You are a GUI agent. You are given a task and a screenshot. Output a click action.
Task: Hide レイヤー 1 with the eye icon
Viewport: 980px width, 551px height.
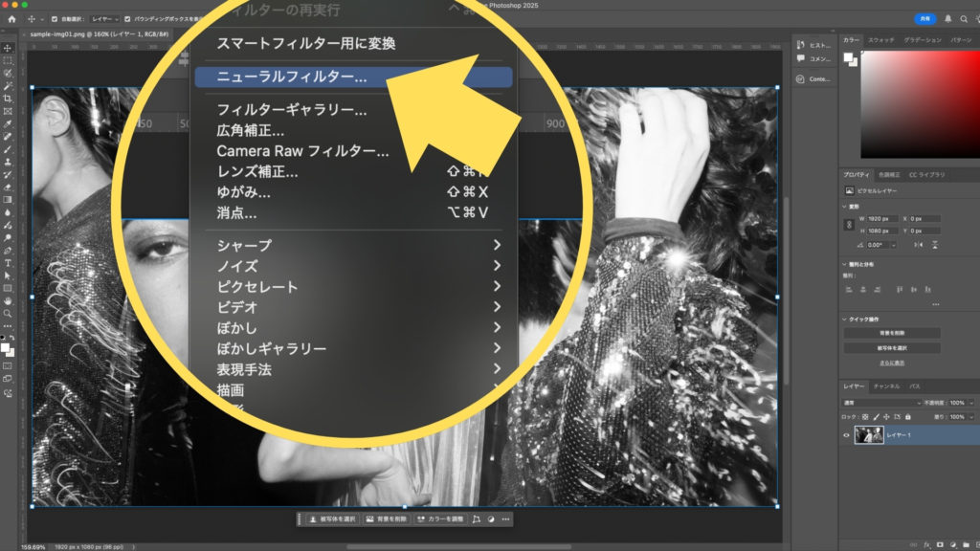pos(846,435)
